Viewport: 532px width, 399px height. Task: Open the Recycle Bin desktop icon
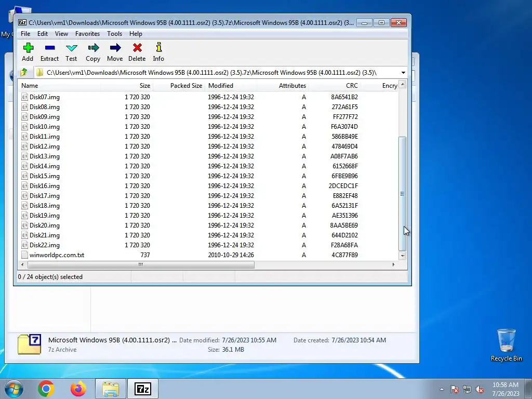tap(506, 345)
